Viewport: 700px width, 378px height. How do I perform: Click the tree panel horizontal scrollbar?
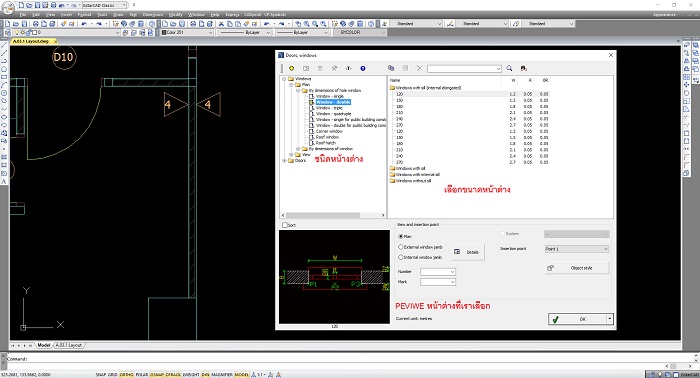333,215
